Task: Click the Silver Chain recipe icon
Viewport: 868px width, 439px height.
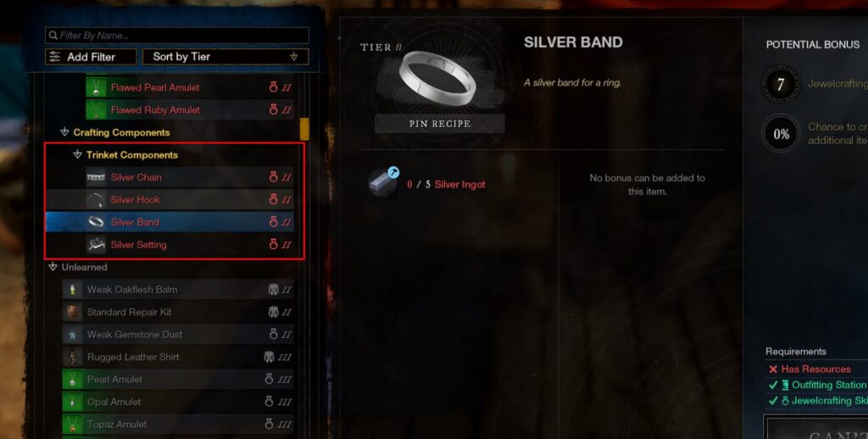Action: 96,177
